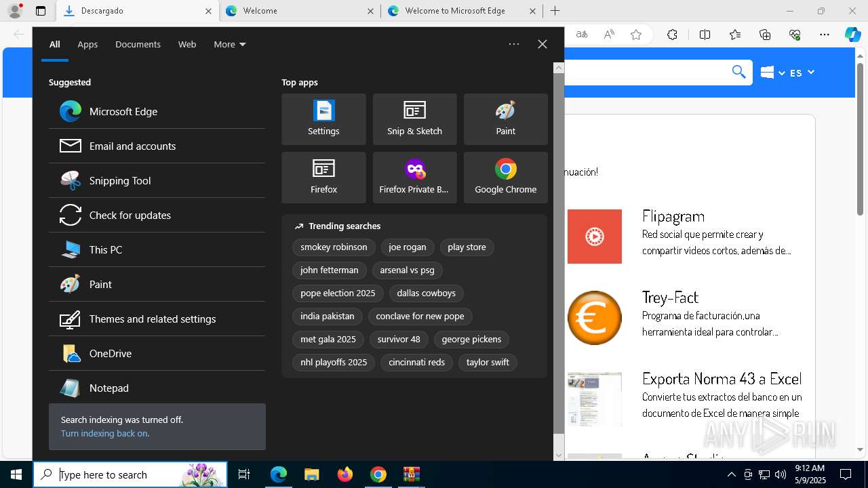
Task: Select the Apps search filter tab
Action: [x=87, y=44]
